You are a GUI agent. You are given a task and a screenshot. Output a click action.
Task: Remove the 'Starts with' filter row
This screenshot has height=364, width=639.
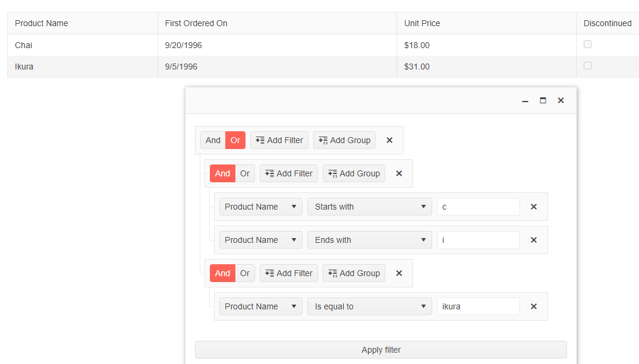(x=533, y=207)
